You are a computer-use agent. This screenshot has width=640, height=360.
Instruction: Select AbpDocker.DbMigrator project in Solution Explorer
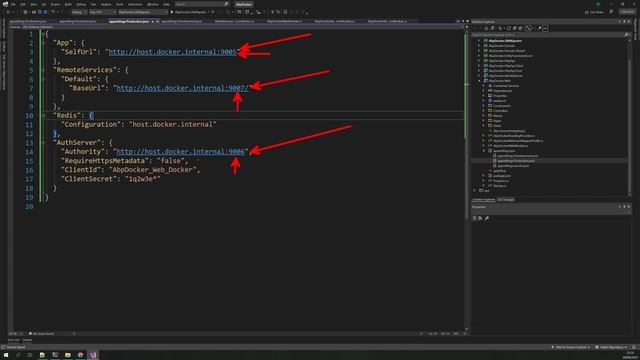coord(505,41)
